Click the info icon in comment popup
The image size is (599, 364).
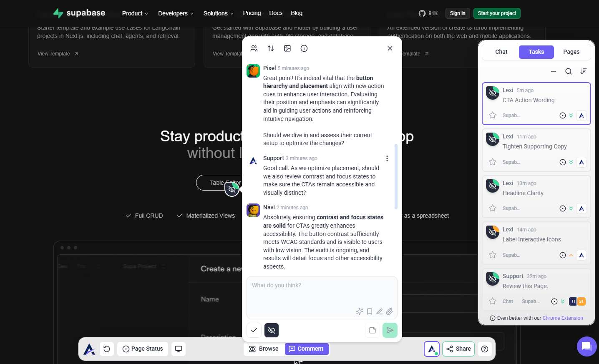[304, 48]
